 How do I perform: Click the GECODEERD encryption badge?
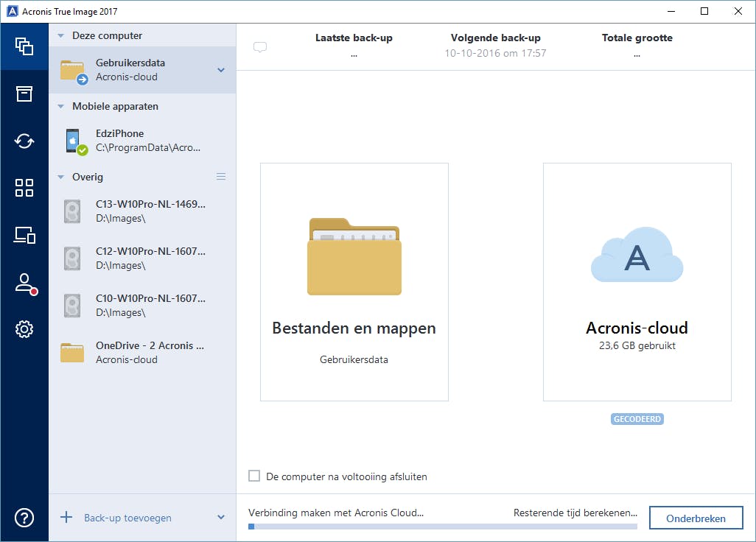coord(637,419)
